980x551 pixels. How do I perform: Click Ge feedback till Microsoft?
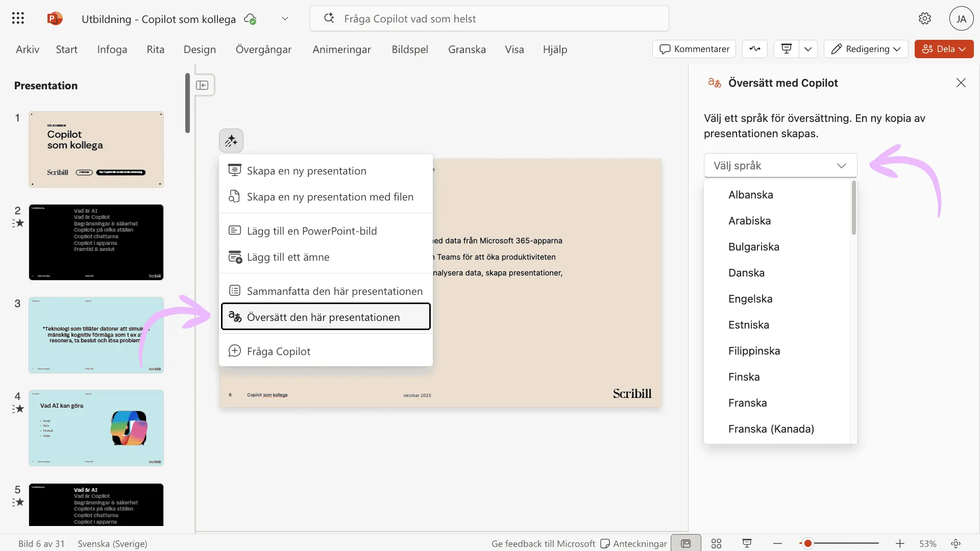(x=543, y=543)
